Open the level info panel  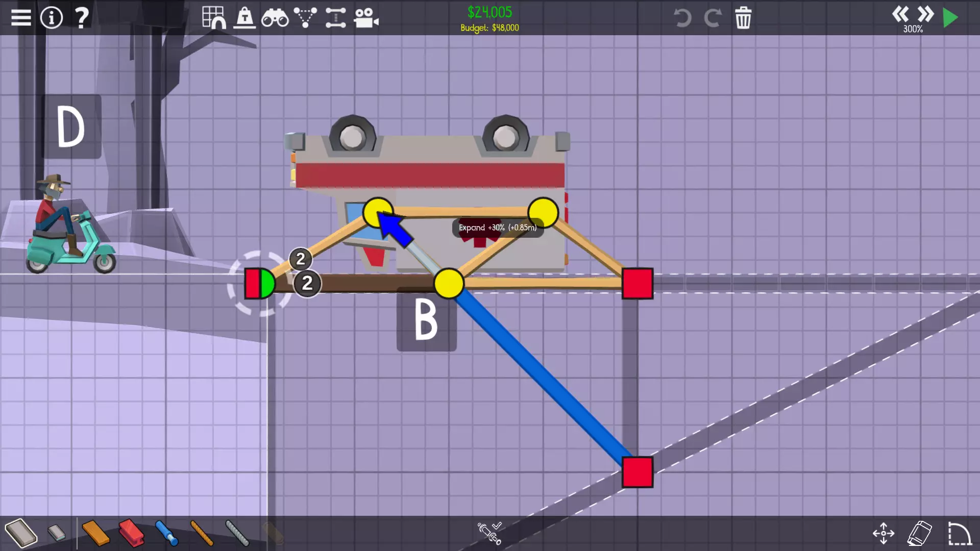(51, 18)
